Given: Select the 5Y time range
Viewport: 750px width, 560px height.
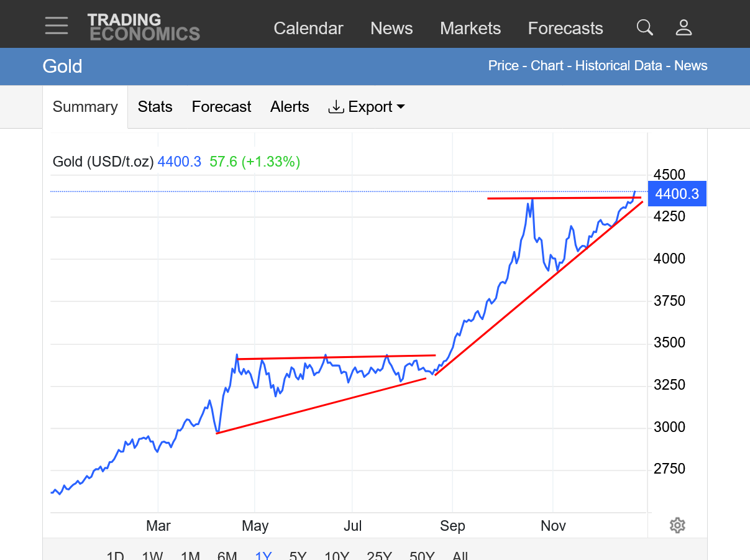Looking at the screenshot, I should pyautogui.click(x=298, y=555).
